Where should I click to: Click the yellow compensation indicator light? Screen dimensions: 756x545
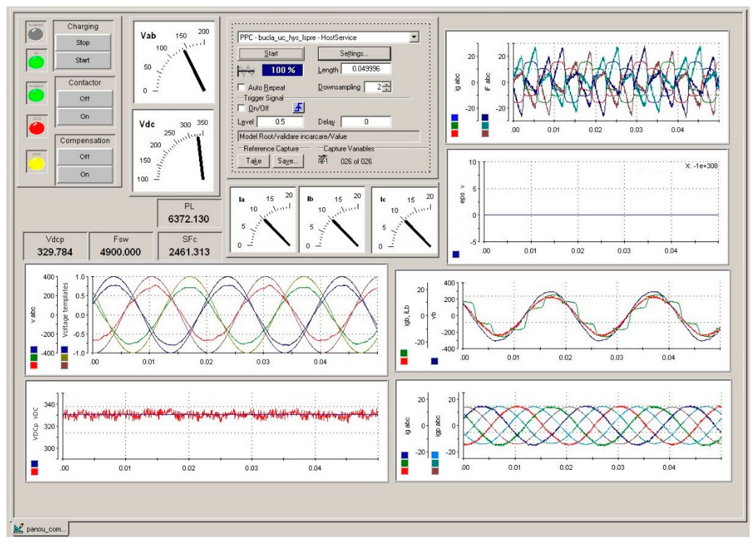(x=37, y=163)
